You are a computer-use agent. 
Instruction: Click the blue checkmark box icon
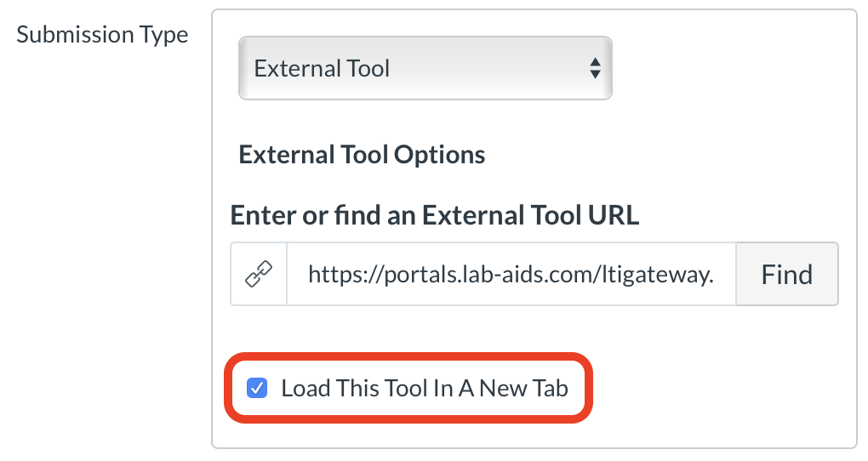click(x=256, y=389)
